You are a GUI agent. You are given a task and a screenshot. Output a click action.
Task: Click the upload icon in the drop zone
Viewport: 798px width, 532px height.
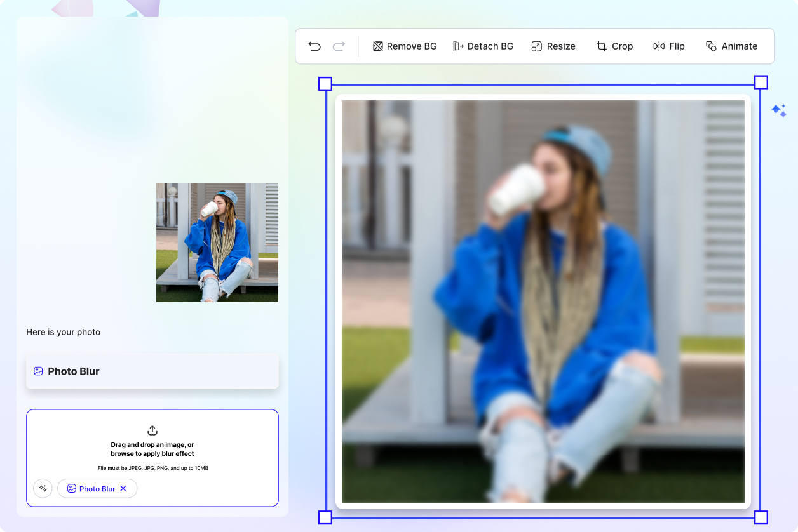coord(152,430)
